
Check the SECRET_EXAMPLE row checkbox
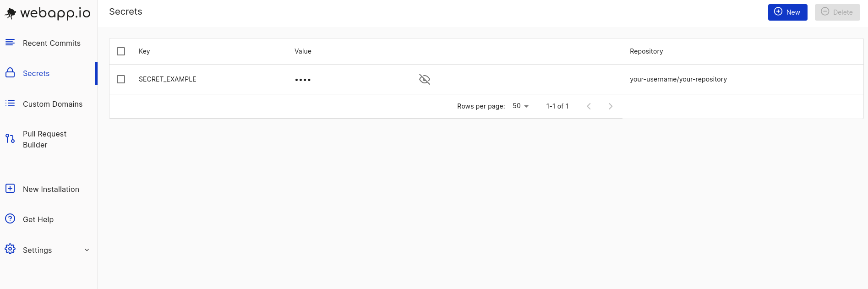pyautogui.click(x=121, y=79)
